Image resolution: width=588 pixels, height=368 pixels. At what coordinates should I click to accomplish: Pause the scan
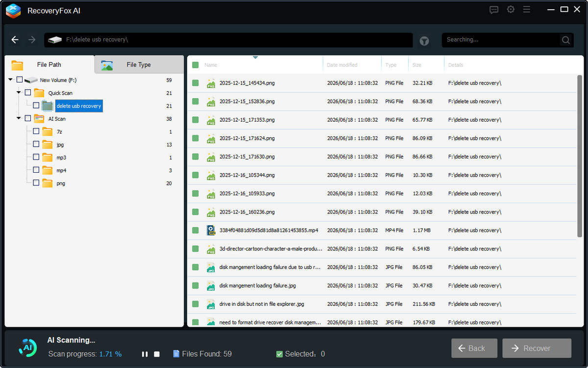point(145,354)
